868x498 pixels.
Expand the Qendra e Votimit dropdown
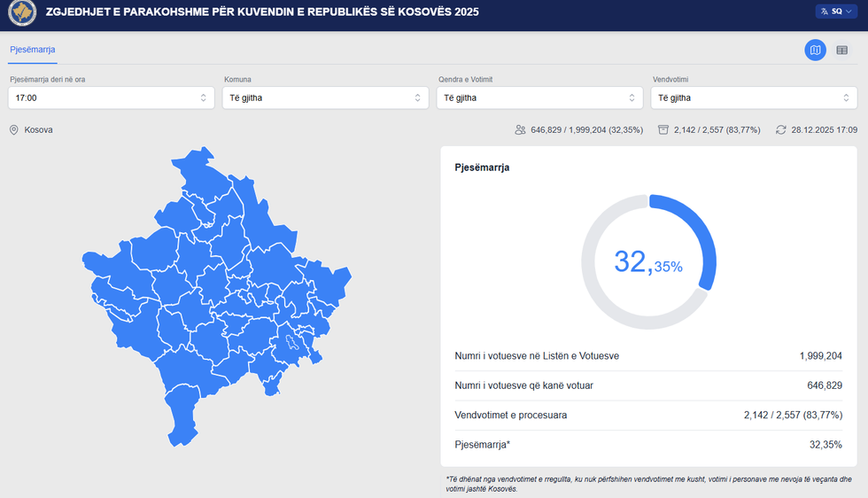click(x=539, y=98)
